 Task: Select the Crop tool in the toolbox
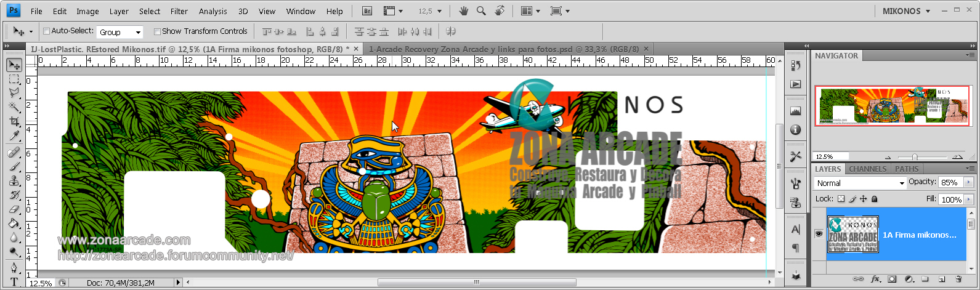[14, 122]
